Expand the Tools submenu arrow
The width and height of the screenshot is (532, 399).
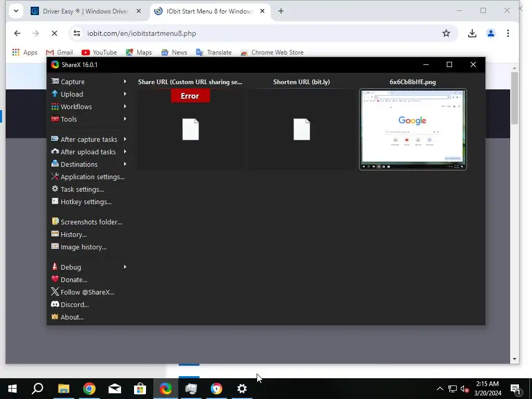click(125, 119)
